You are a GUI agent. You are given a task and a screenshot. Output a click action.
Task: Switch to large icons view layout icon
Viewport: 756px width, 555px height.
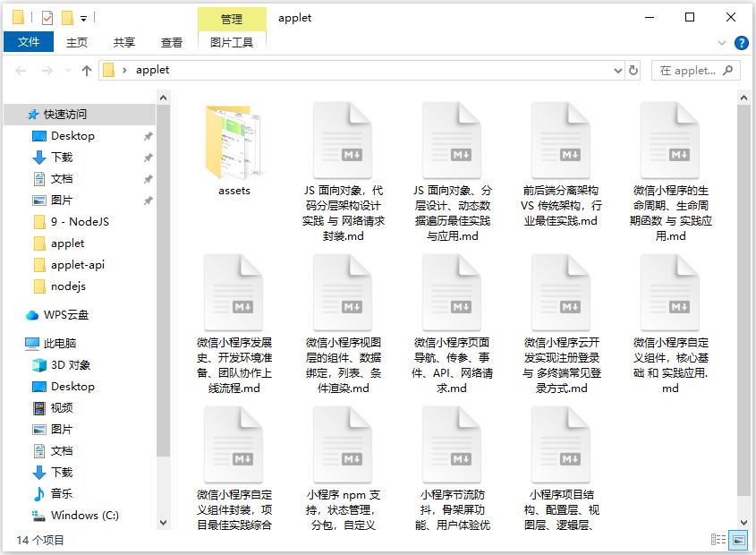coord(738,540)
